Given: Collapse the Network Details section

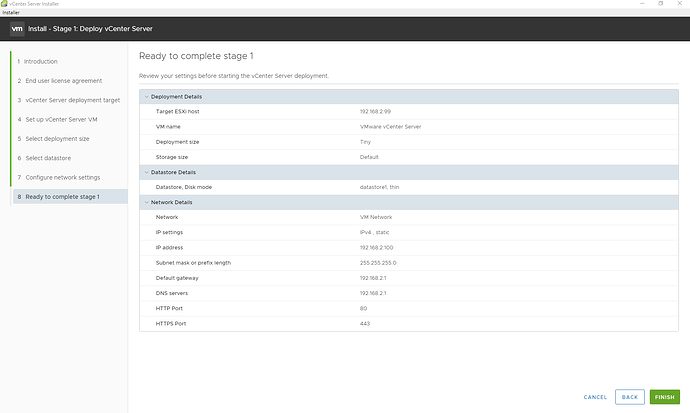Looking at the screenshot, I should click(x=145, y=202).
